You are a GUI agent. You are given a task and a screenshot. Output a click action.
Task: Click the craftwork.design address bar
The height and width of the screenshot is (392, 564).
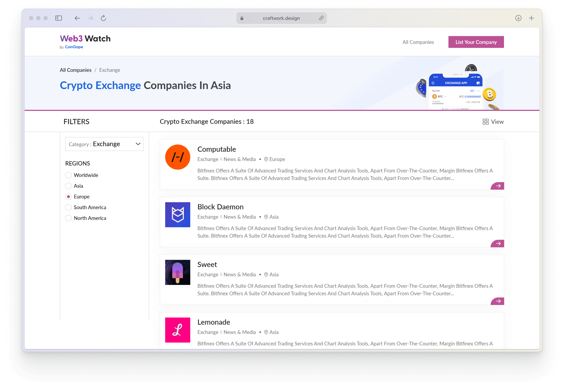coord(281,18)
